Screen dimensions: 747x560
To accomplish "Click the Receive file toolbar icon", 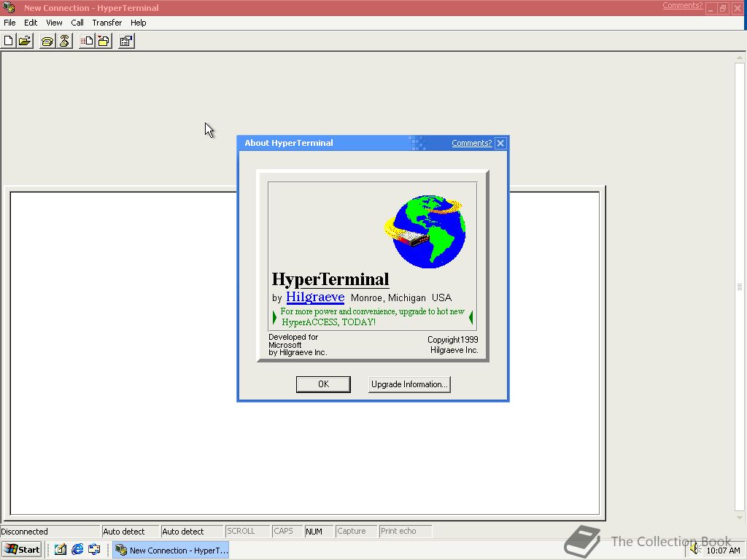I will pos(104,41).
